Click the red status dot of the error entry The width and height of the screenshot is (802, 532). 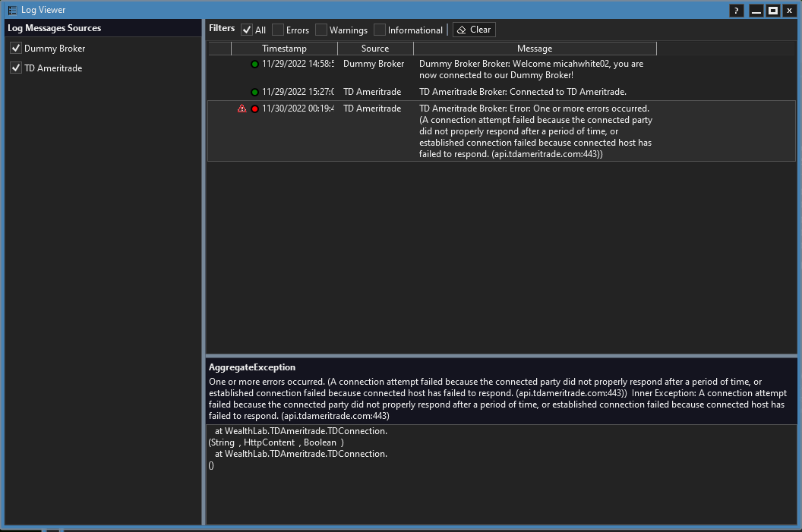254,109
